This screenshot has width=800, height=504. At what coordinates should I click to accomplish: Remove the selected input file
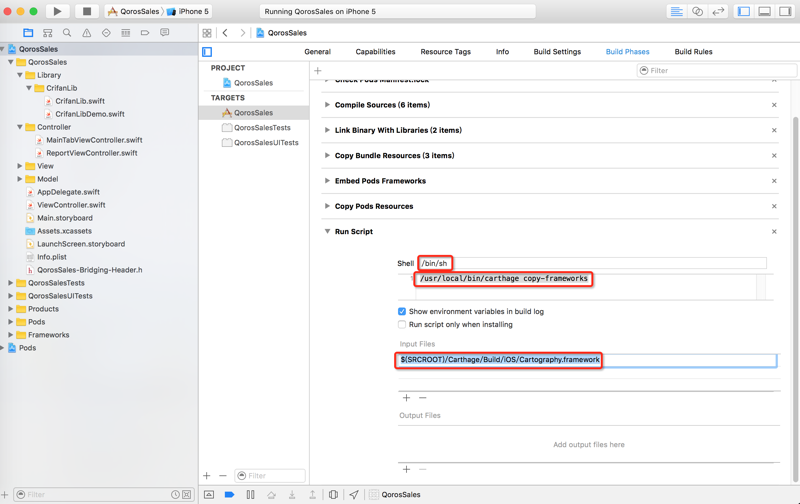422,397
